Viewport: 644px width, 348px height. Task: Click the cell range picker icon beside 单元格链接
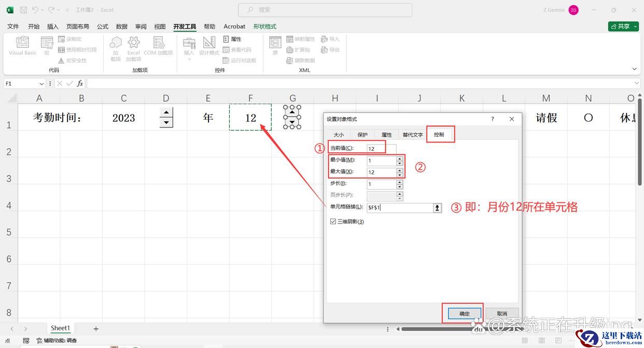438,208
